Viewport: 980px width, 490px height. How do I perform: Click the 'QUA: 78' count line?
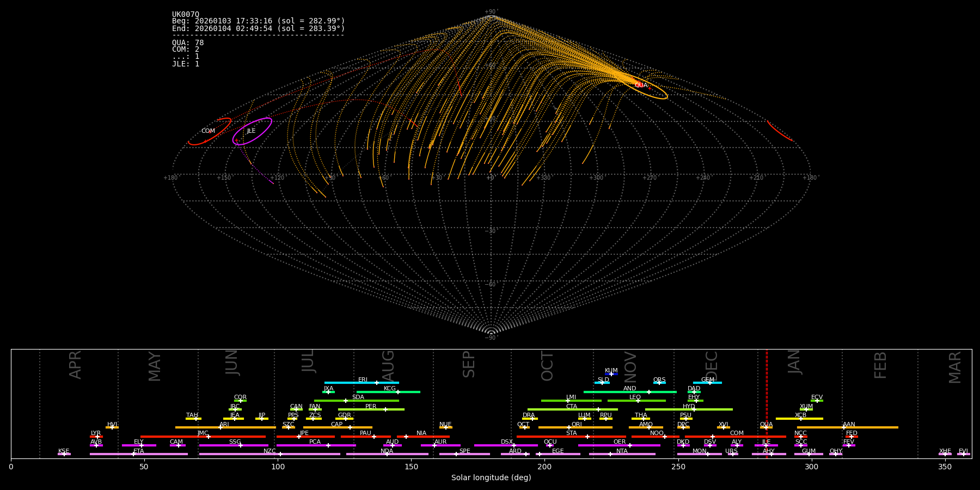click(188, 42)
